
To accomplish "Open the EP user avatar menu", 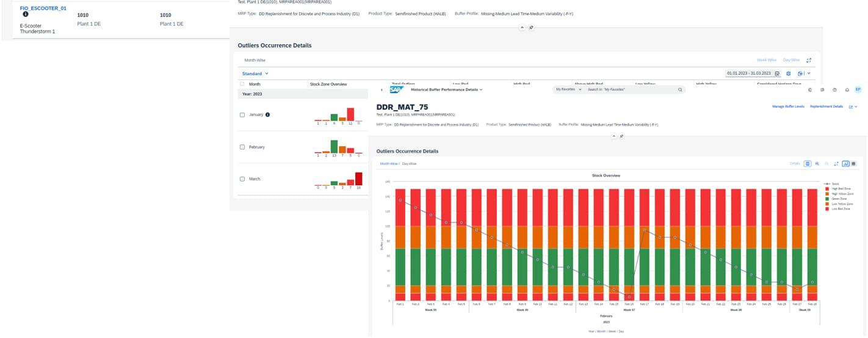I will [x=858, y=89].
